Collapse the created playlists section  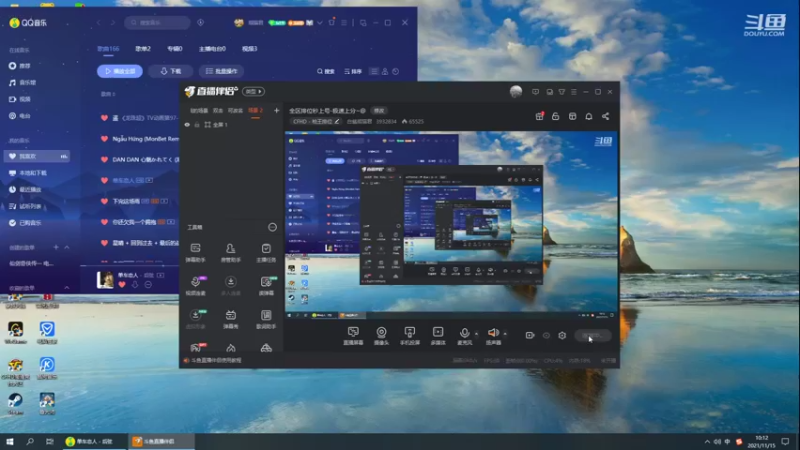(x=67, y=247)
